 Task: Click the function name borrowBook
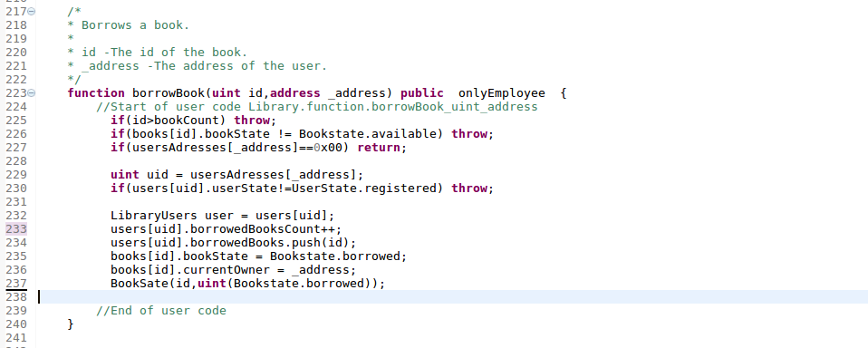(169, 93)
